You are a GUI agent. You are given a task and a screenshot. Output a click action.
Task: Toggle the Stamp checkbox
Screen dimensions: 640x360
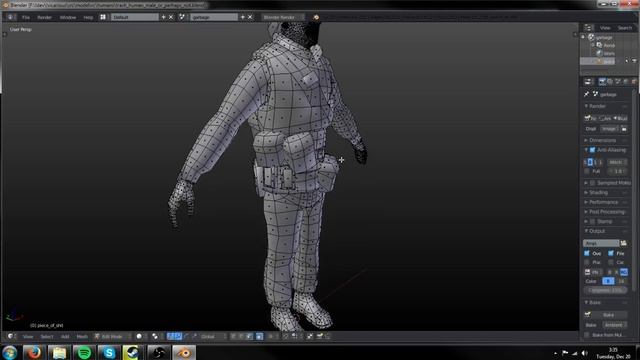coord(592,222)
